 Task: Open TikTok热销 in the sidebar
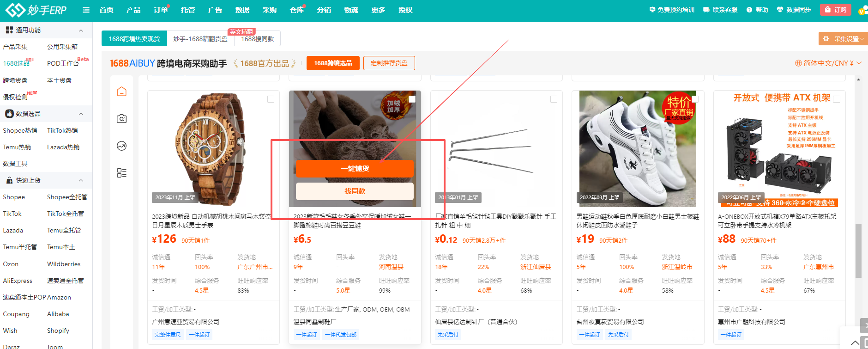[x=62, y=130]
